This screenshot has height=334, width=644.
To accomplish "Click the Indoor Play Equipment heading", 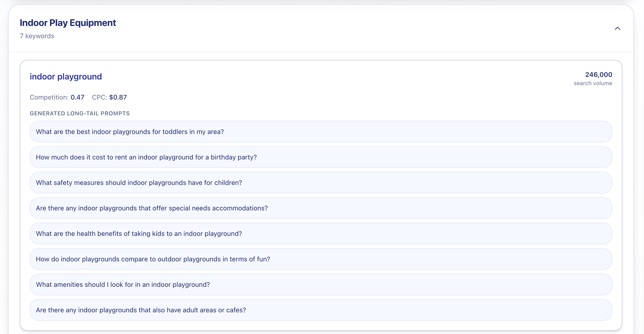I will (x=68, y=23).
